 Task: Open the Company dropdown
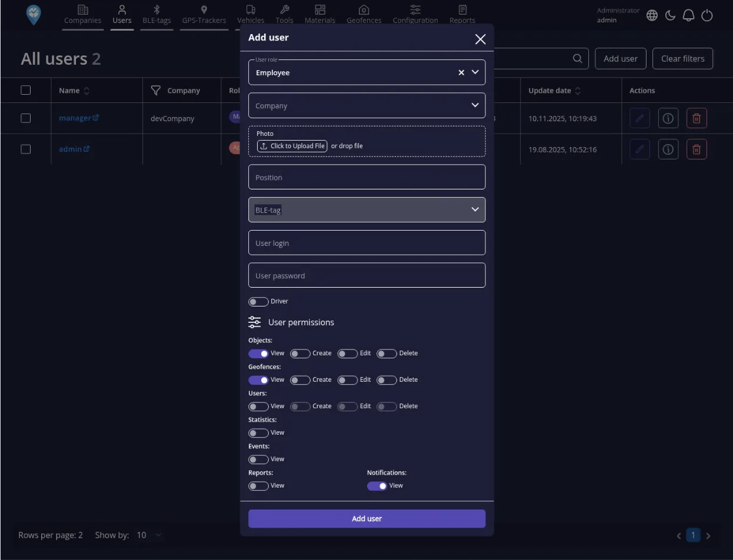pos(367,105)
